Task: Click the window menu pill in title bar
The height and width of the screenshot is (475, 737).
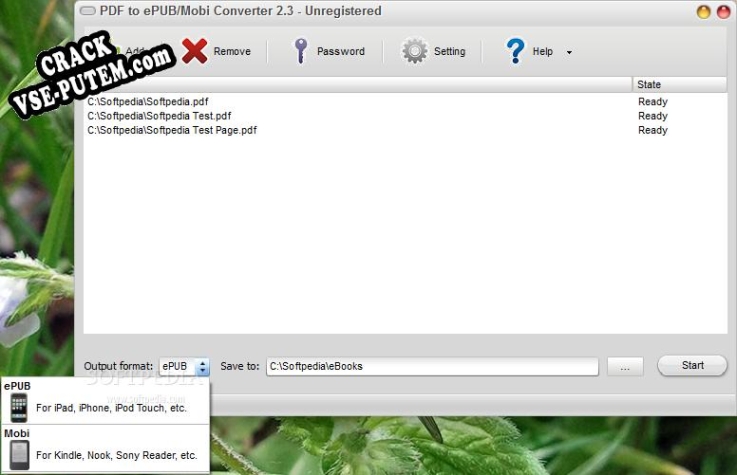Action: point(88,11)
